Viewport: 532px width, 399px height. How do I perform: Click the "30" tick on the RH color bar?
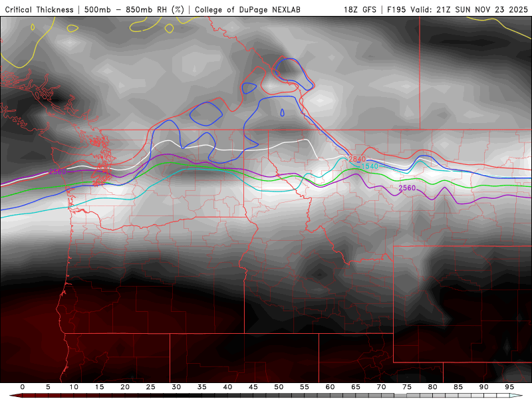176,387
